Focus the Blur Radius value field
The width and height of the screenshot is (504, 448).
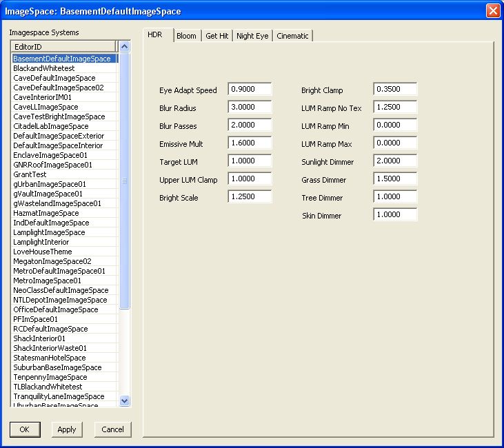250,107
